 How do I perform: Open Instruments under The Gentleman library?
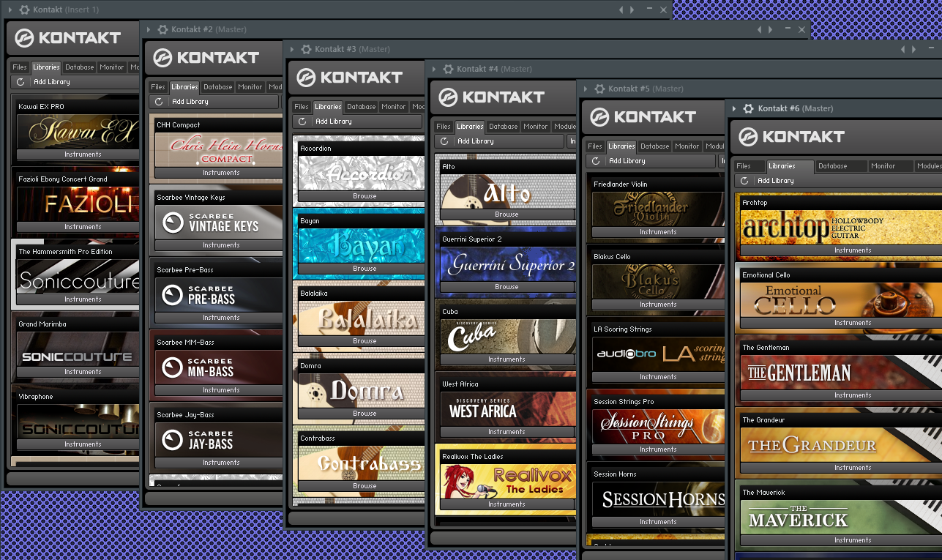[852, 395]
